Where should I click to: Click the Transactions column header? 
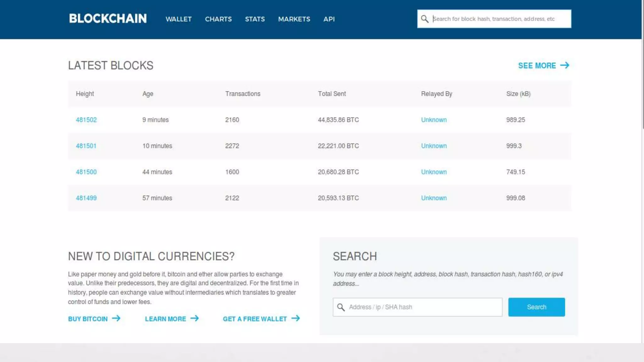click(242, 94)
